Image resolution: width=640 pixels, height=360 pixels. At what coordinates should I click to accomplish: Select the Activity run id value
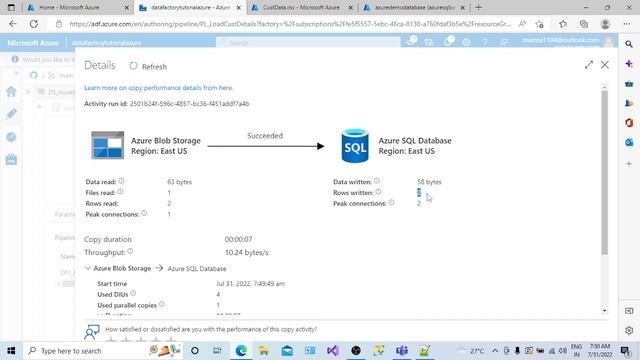point(189,104)
